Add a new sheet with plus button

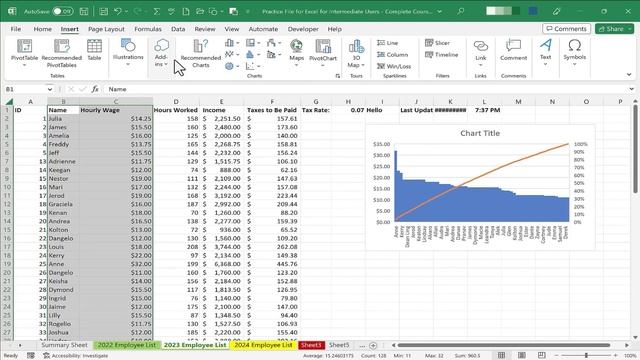pos(373,345)
